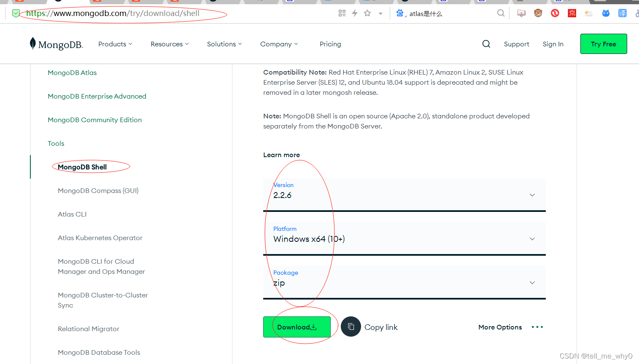The width and height of the screenshot is (639, 364).
Task: Click the monkey face extension icon
Action: click(538, 13)
